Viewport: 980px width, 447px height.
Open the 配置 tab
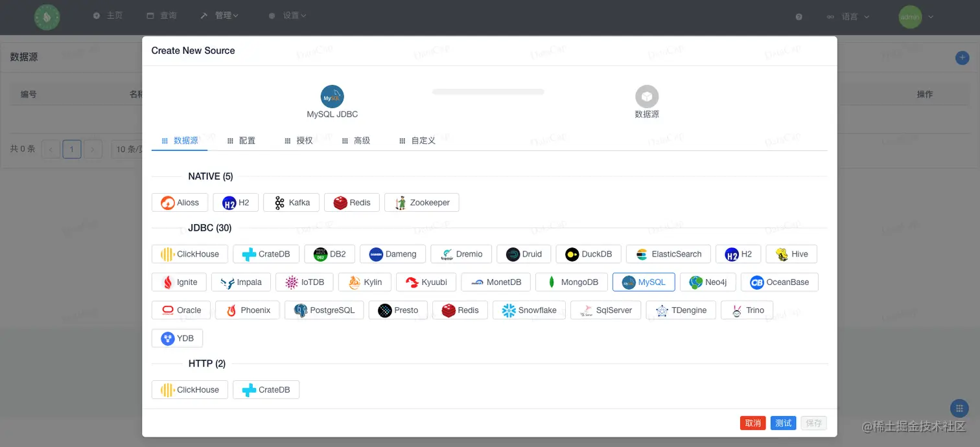tap(241, 140)
